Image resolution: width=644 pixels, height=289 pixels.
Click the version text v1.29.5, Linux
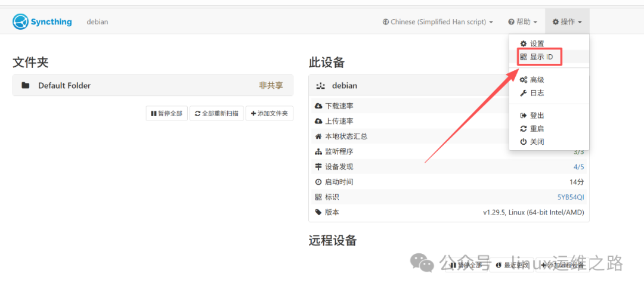click(x=534, y=212)
